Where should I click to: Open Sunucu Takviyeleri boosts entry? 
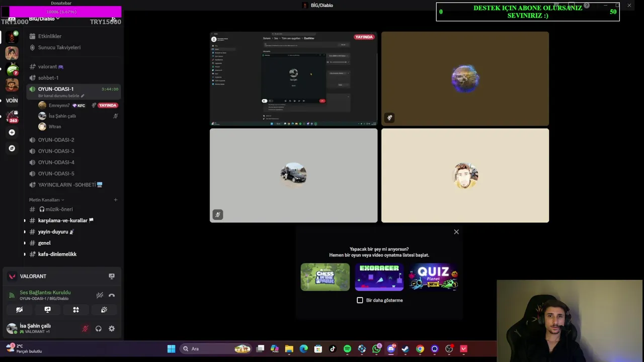point(74,47)
